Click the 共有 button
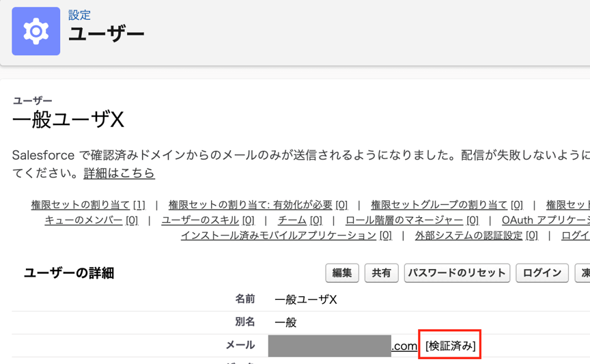 [381, 273]
